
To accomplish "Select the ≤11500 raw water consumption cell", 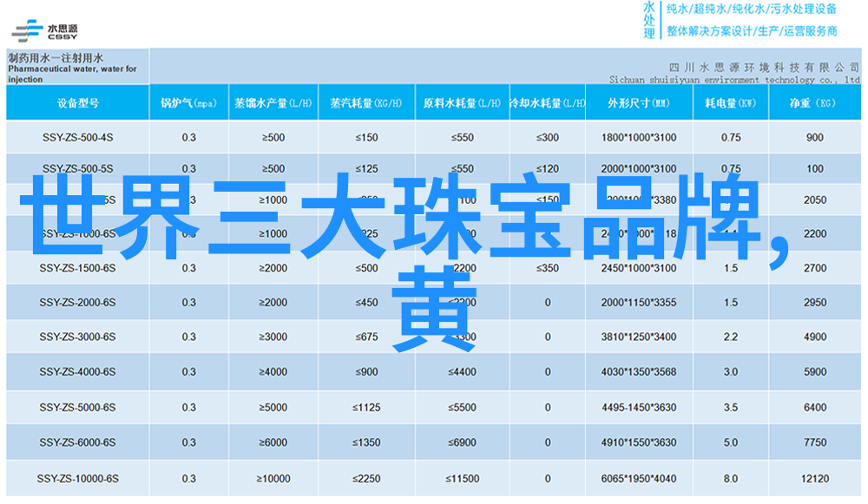I will tap(461, 479).
